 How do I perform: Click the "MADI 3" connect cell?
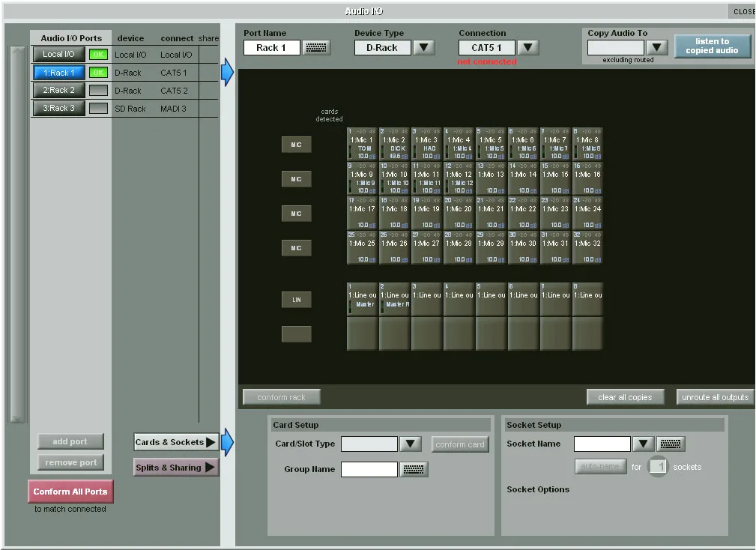tap(174, 109)
